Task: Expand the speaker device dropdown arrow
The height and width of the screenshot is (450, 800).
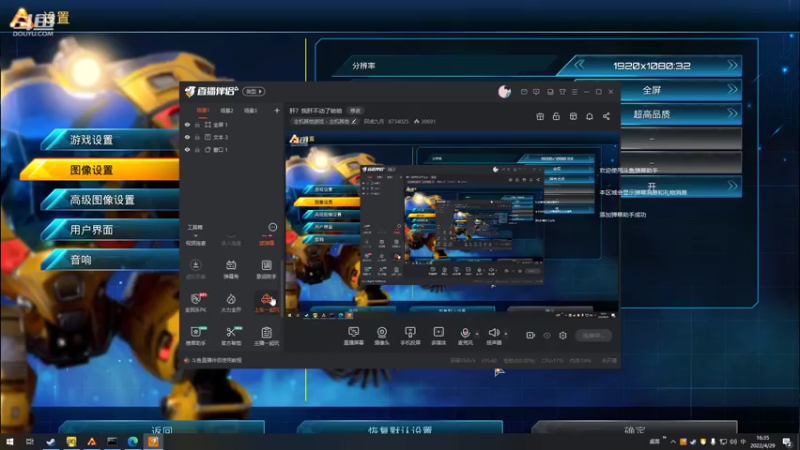Action: [506, 334]
